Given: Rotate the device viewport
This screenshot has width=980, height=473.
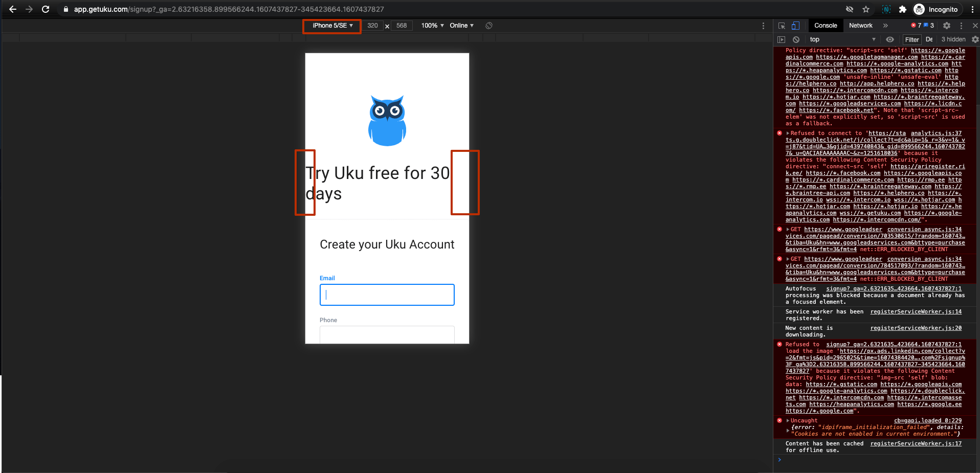Looking at the screenshot, I should click(x=489, y=26).
